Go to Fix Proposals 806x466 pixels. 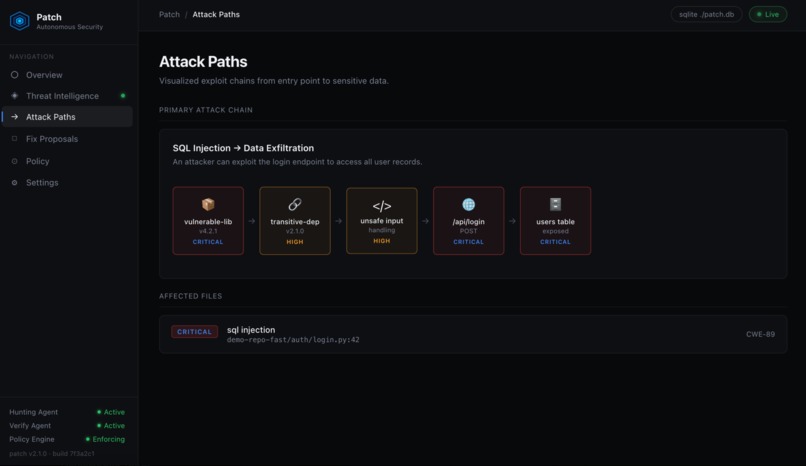point(68,139)
